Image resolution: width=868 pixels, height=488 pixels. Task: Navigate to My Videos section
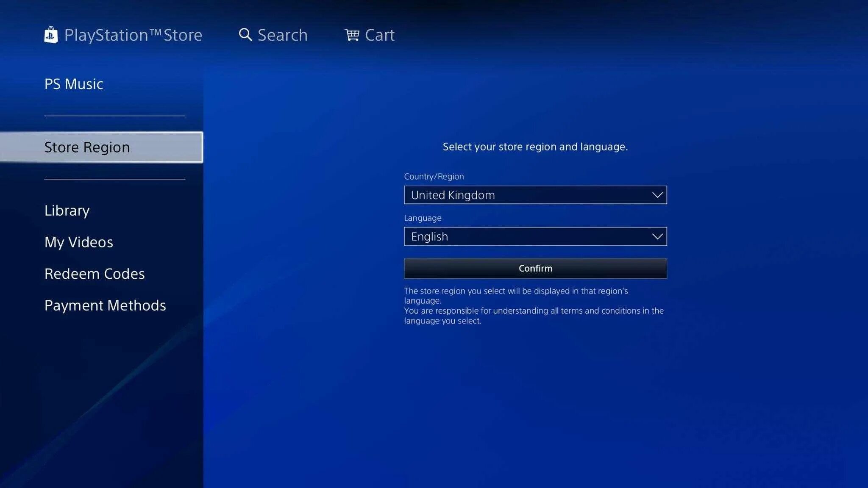79,242
